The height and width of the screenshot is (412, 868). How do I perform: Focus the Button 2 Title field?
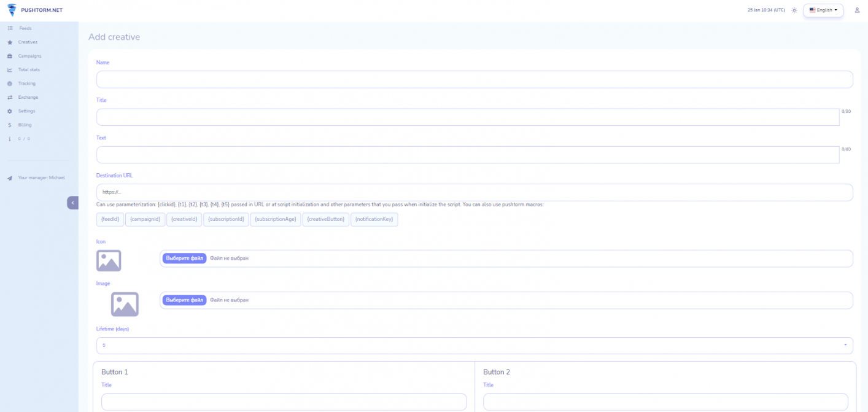[665, 402]
